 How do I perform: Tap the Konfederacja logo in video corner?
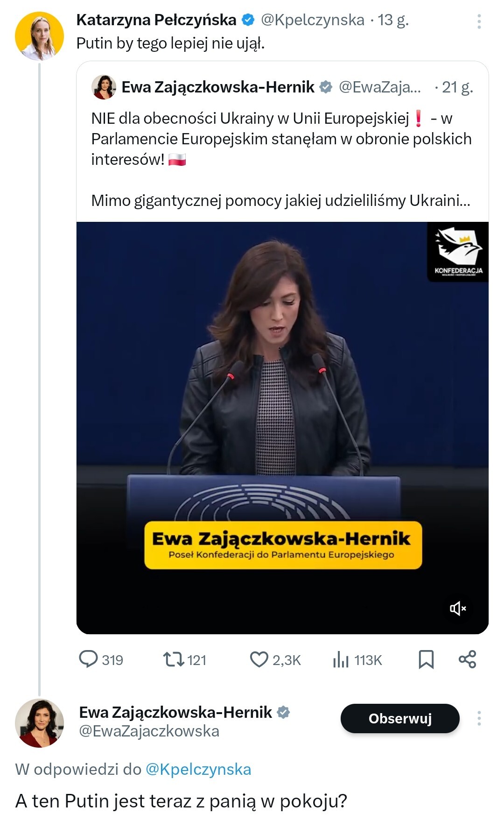pyautogui.click(x=458, y=252)
